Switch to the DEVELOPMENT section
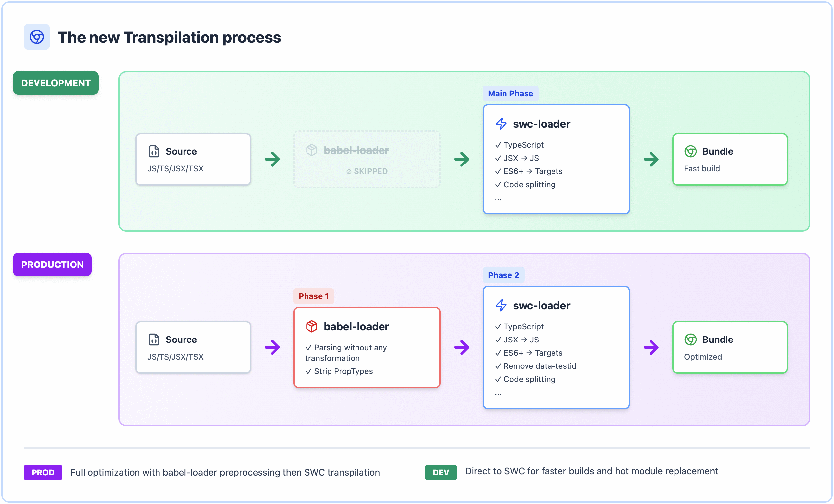 [x=56, y=83]
